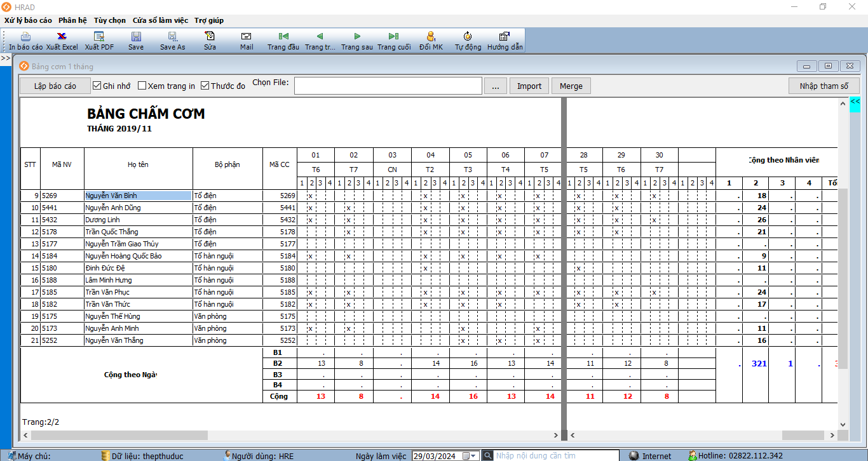Toggle the Thước đo checkbox
Screen dimensions: 868x461
tap(205, 86)
